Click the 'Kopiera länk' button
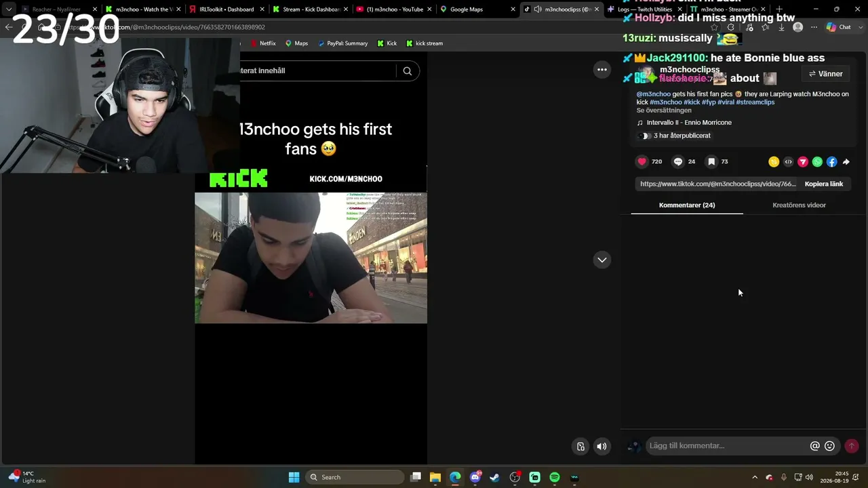Screen dimensions: 868x488 [824, 184]
